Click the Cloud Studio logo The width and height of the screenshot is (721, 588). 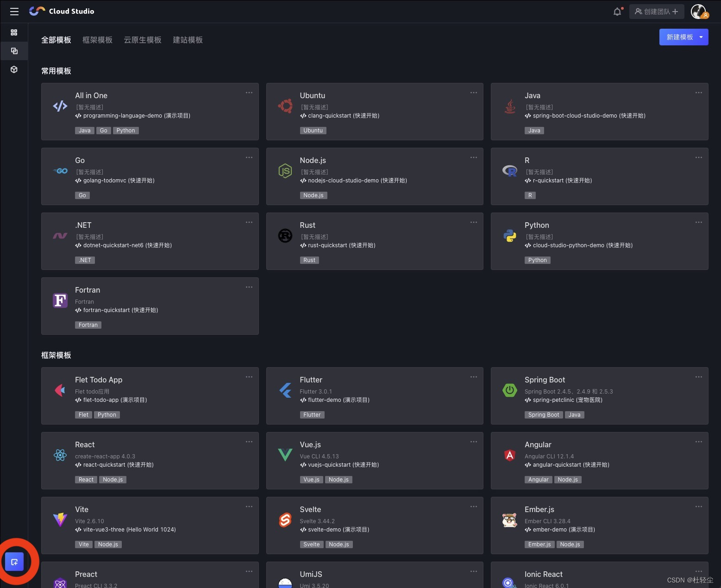[x=62, y=11]
